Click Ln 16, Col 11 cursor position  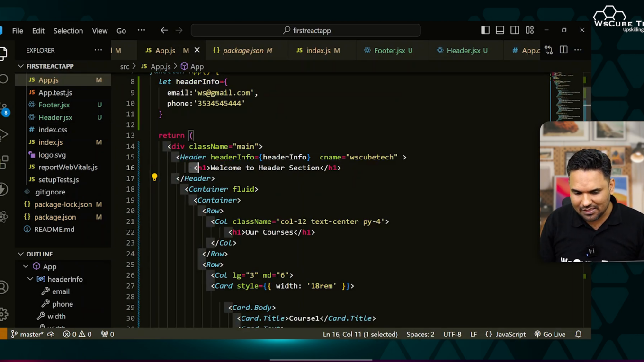tap(360, 334)
